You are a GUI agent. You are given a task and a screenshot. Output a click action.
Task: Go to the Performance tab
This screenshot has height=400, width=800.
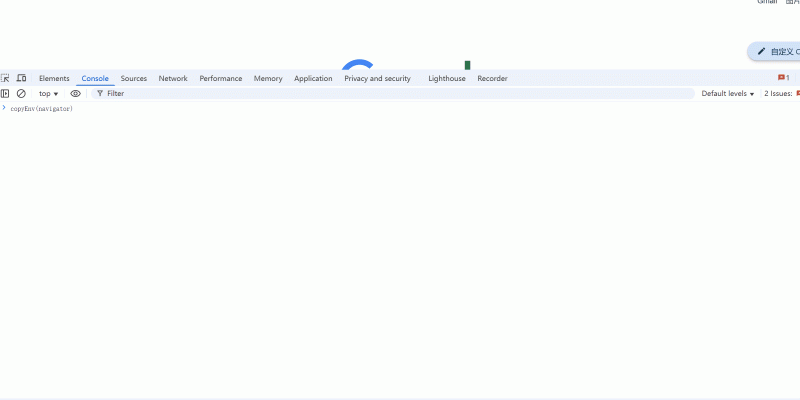pyautogui.click(x=220, y=78)
